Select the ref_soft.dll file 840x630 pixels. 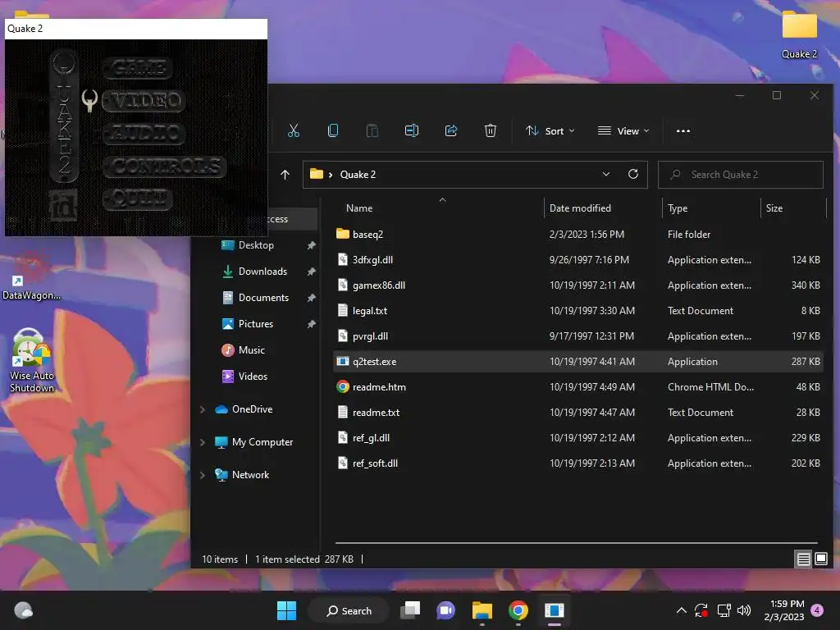pyautogui.click(x=578, y=463)
